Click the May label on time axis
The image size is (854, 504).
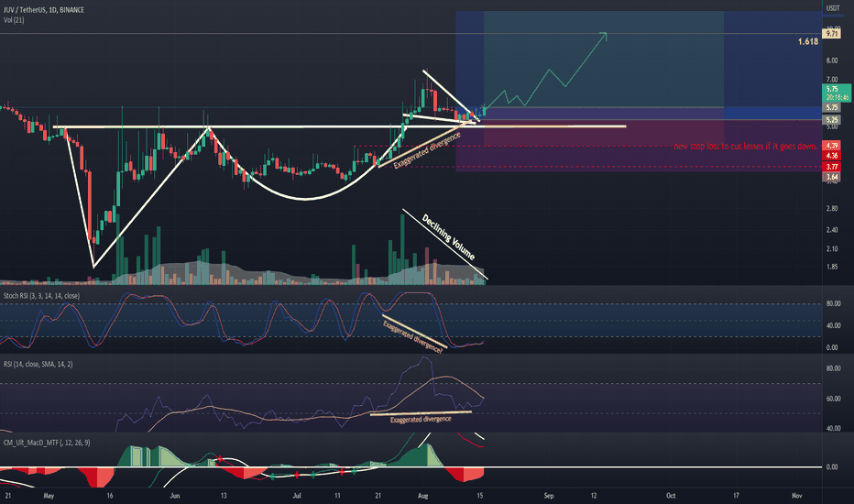[49, 496]
